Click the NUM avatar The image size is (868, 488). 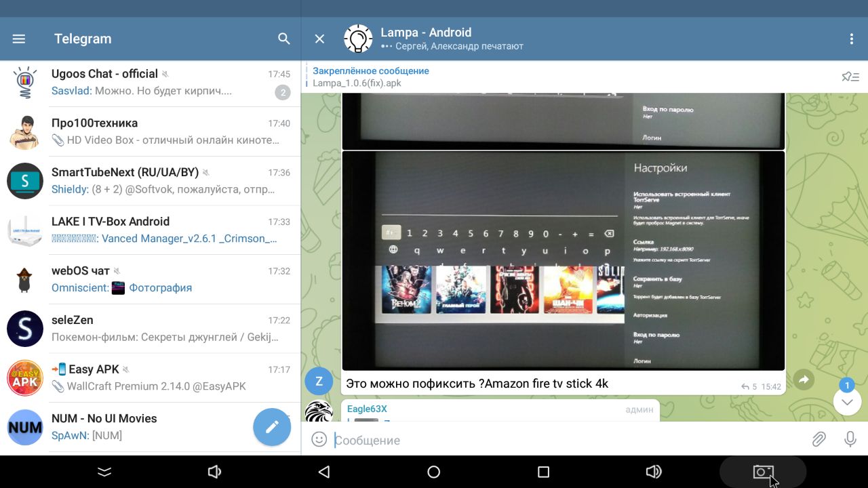[25, 427]
